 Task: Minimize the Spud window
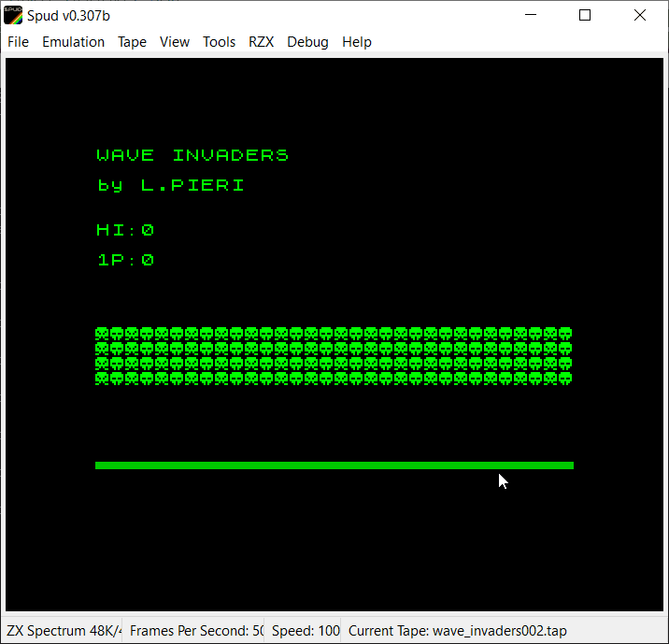(x=531, y=15)
